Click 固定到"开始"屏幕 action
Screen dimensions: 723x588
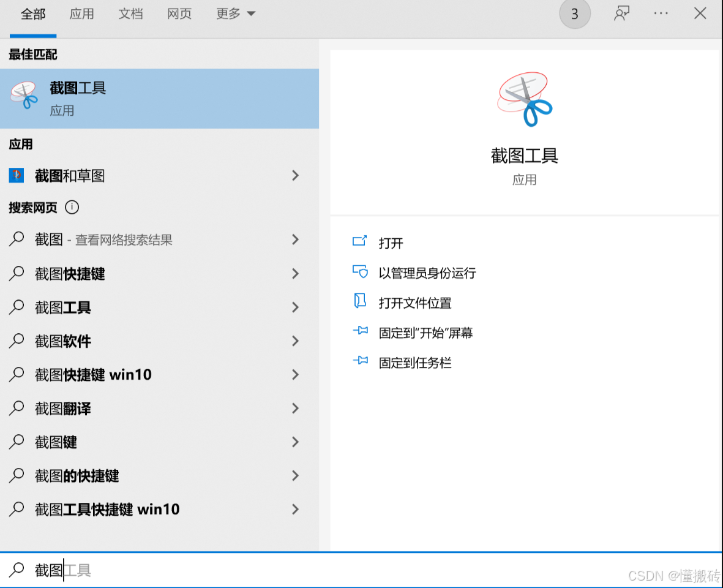point(425,333)
